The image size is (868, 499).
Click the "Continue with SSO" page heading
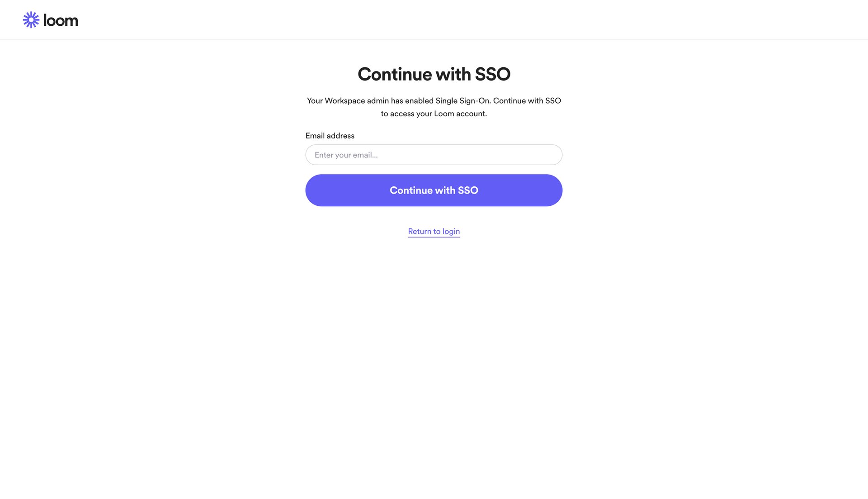point(434,74)
